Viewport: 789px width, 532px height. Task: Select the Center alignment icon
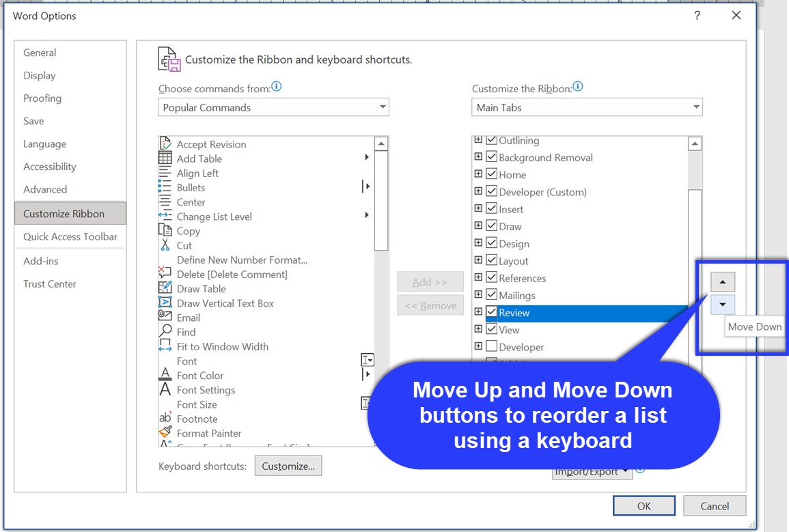point(165,202)
